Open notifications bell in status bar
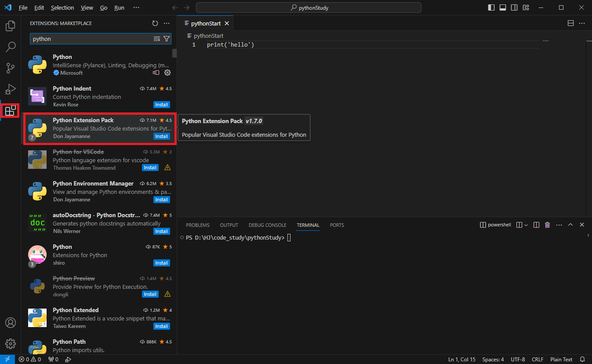592x364 pixels. point(582,360)
